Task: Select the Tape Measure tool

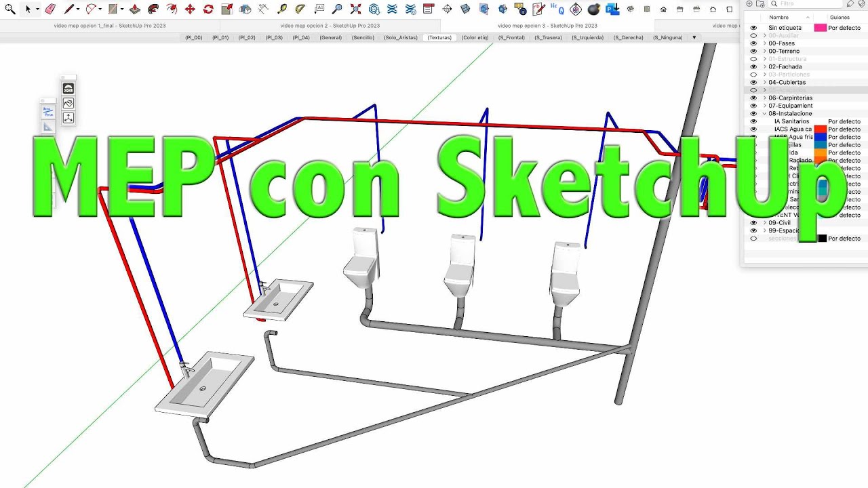Action: [281, 9]
